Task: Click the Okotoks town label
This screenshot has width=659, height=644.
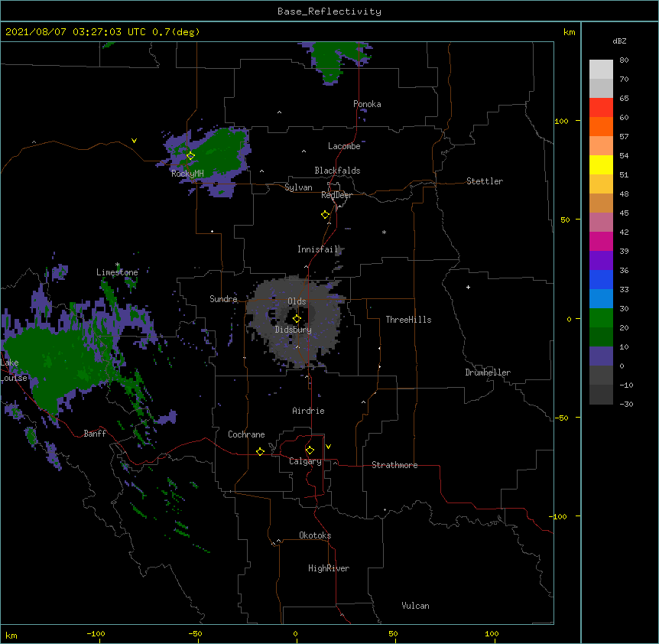Action: [315, 535]
